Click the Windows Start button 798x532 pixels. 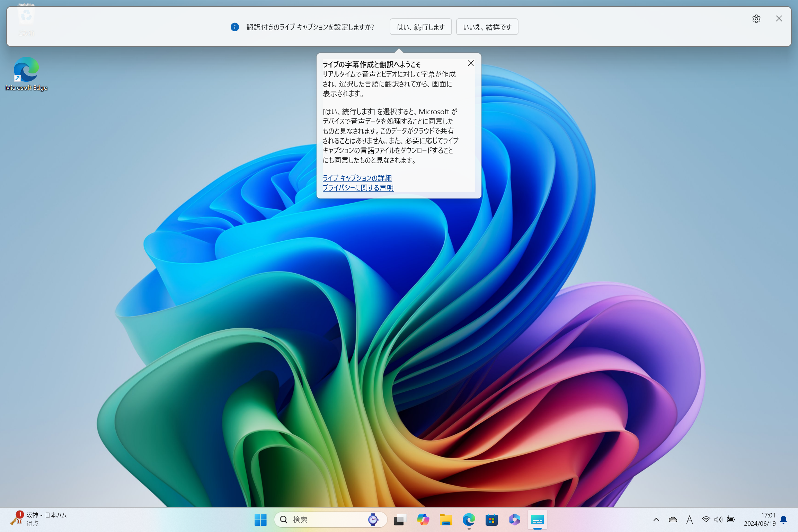[260, 520]
